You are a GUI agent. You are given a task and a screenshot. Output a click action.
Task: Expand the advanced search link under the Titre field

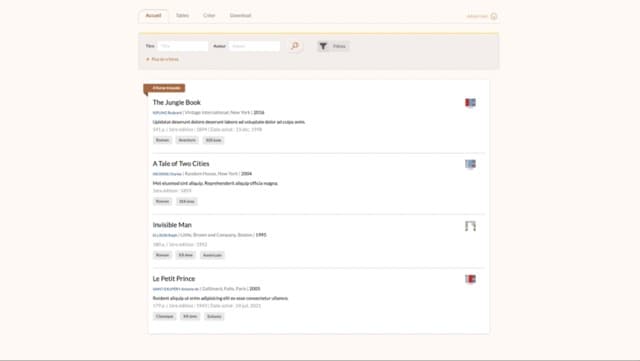click(162, 59)
